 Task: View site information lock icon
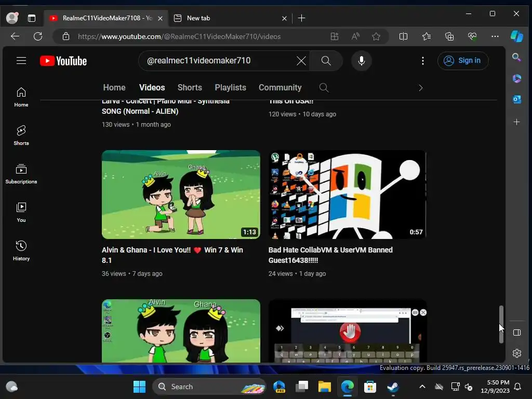tap(66, 36)
